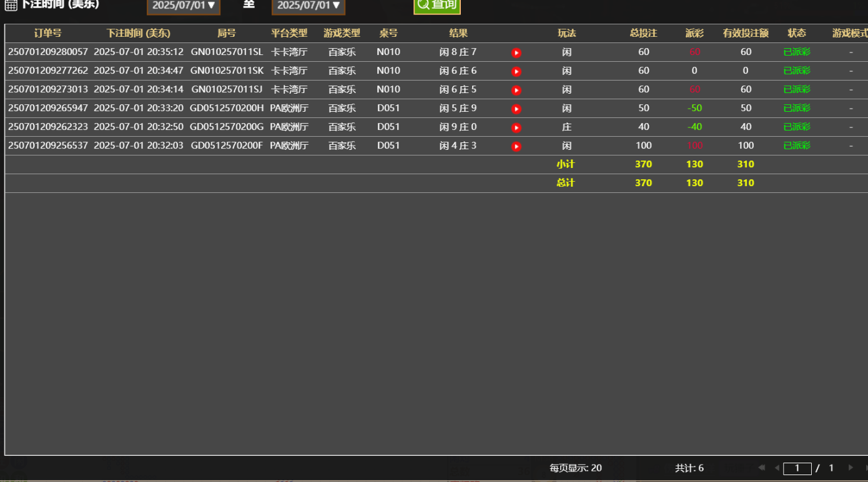
Task: Click the magnifier icon inside 查询 button
Action: tap(423, 5)
